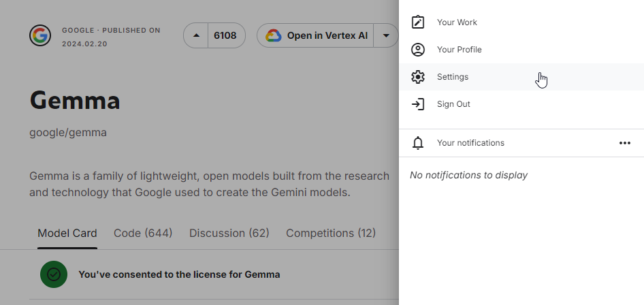The width and height of the screenshot is (644, 305).
Task: Upvote the Gemma model with arrow
Action: coord(196,35)
